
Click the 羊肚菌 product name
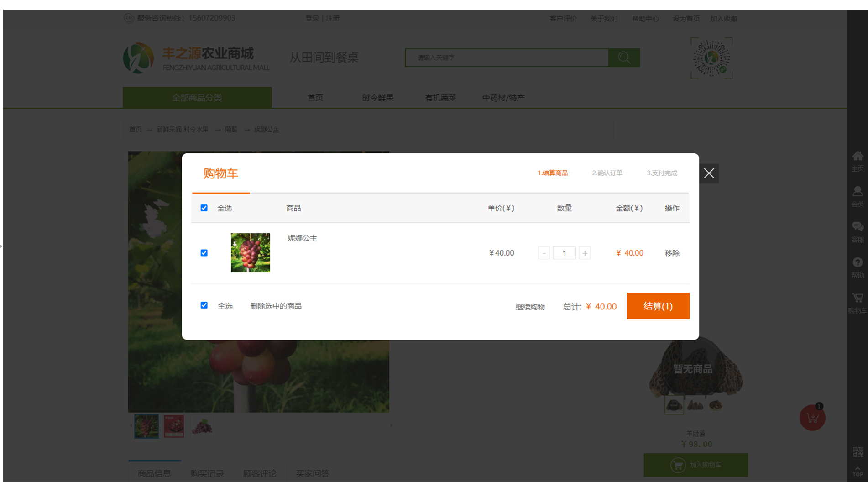(696, 433)
